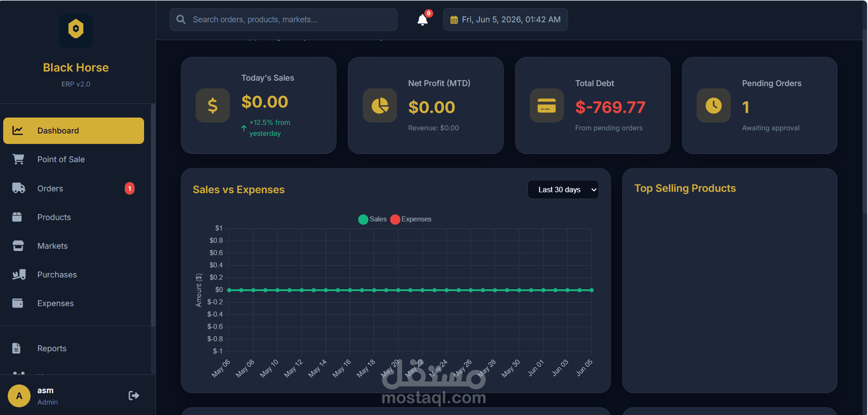Click the pie chart icon on Net Profit card
The height and width of the screenshot is (415, 868).
coord(380,106)
